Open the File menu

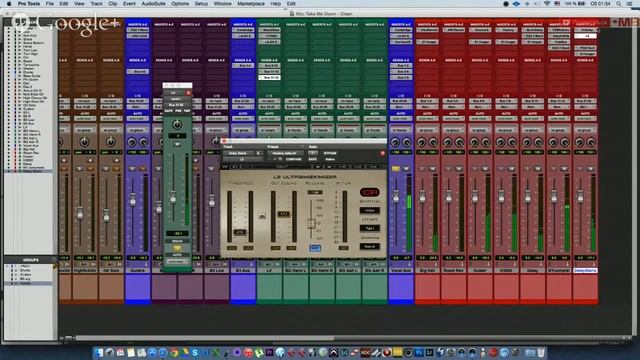pyautogui.click(x=49, y=4)
